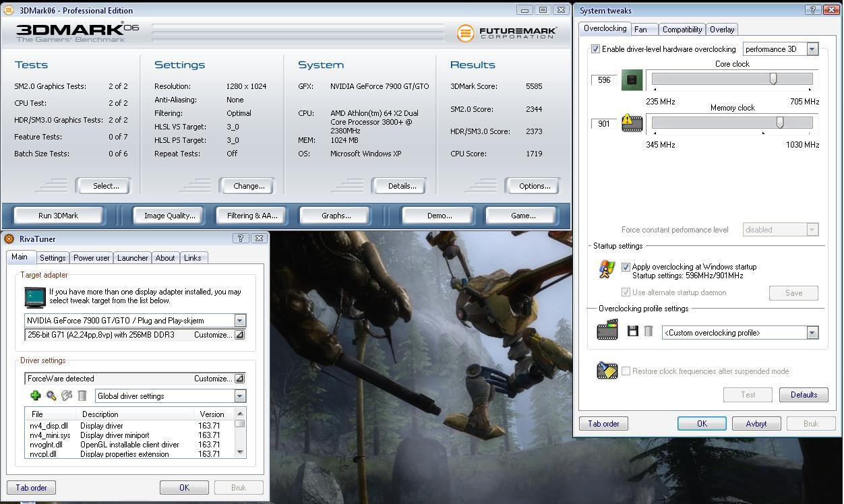Screen dimensions: 844x504
Task: Click Tab order button in System tweaks
Action: [x=603, y=424]
